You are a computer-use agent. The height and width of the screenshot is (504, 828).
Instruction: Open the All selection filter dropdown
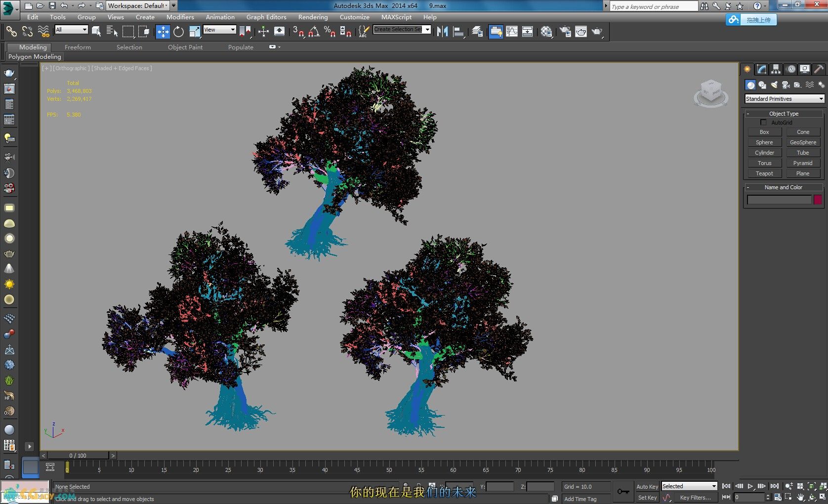click(x=71, y=30)
